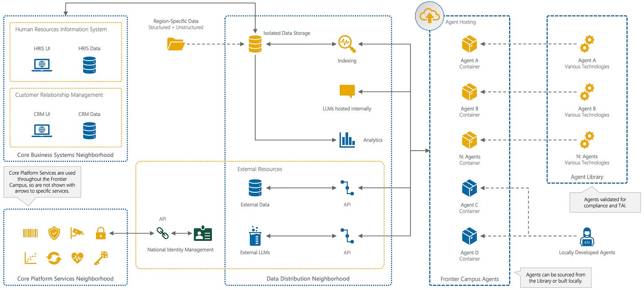The width and height of the screenshot is (644, 290).
Task: Click the "Analytics" label
Action: pyautogui.click(x=373, y=140)
